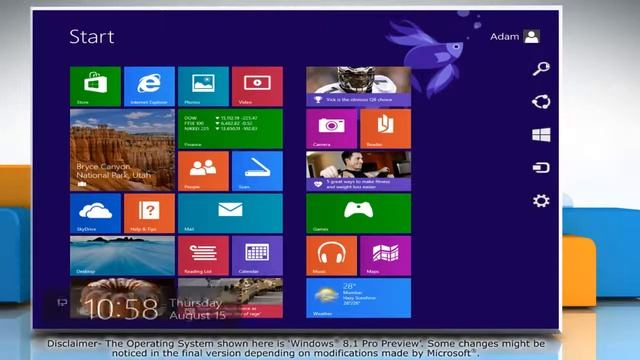The width and height of the screenshot is (640, 360).
Task: Open the Photos tile
Action: tap(203, 87)
